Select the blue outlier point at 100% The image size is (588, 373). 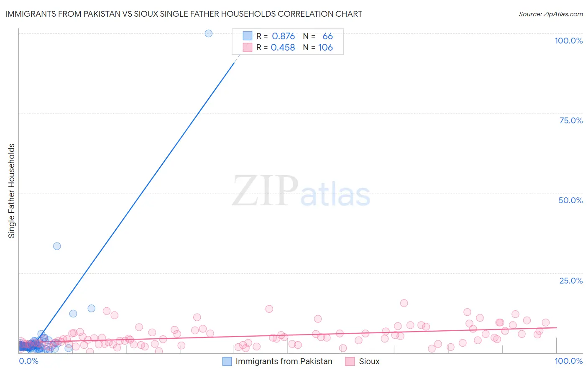click(209, 33)
